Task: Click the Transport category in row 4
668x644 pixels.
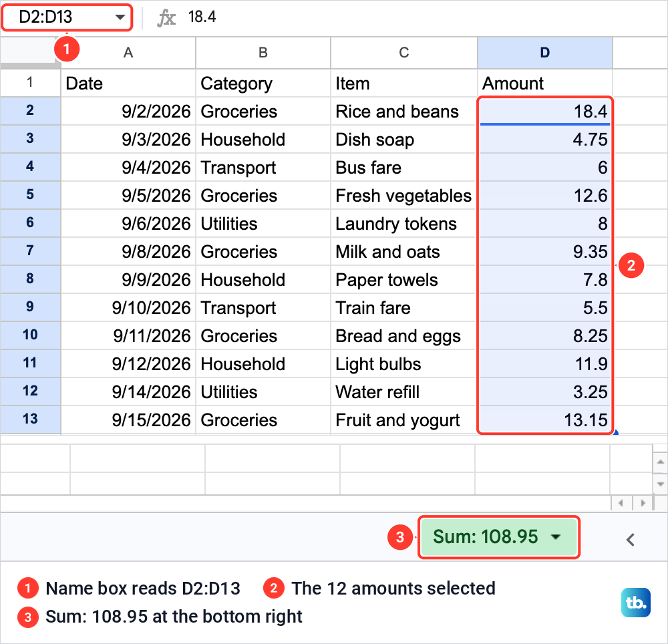Action: click(x=263, y=168)
